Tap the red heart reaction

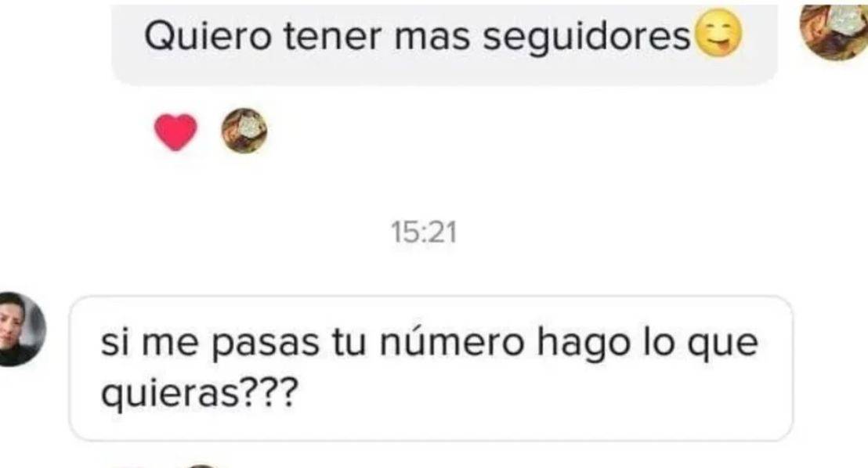[175, 132]
